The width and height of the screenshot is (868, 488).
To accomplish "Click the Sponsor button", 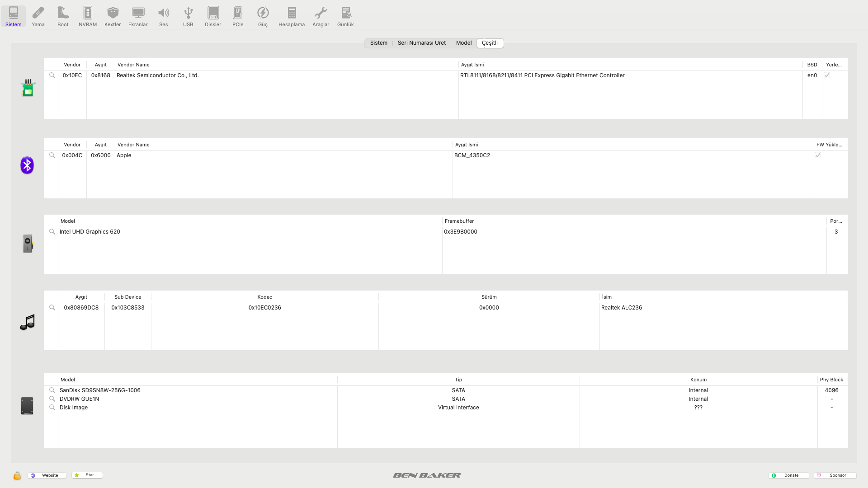I will [x=835, y=475].
